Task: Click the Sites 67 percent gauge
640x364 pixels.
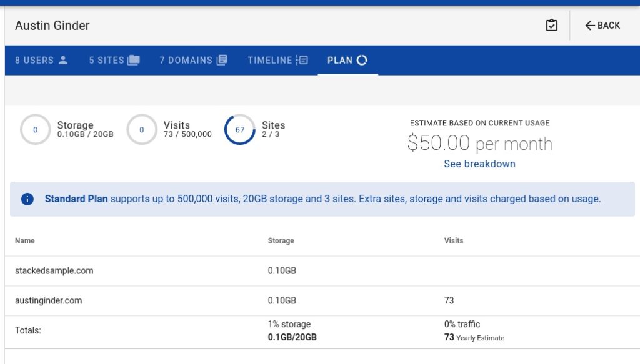Action: point(240,130)
